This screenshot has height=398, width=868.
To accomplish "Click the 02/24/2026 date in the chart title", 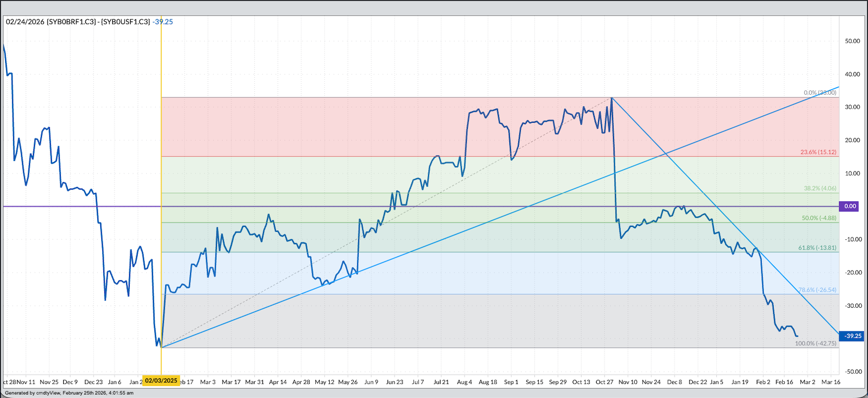I will [x=25, y=21].
